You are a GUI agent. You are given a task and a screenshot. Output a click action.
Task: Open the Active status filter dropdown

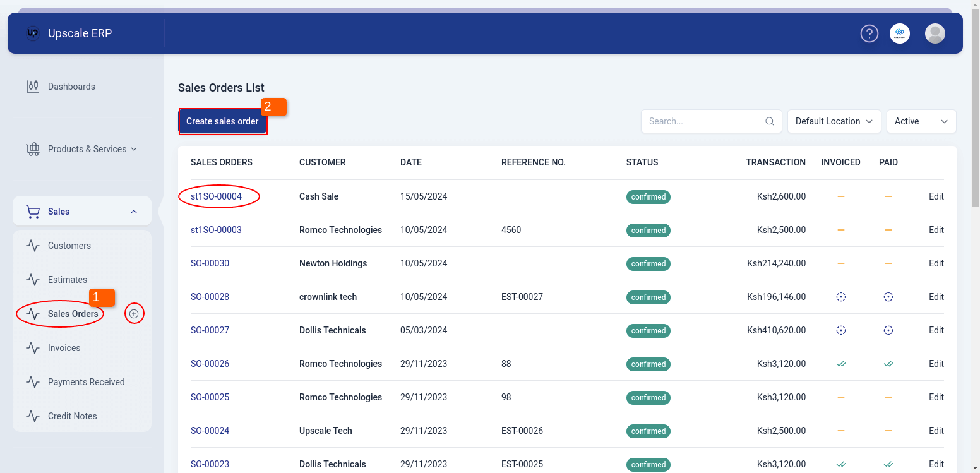point(921,121)
